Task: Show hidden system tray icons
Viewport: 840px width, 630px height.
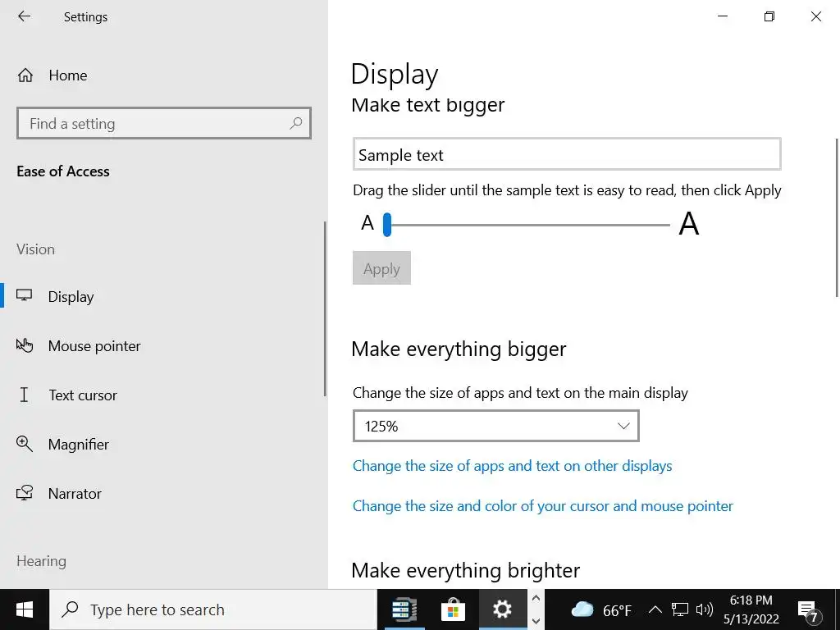Action: pyautogui.click(x=655, y=609)
